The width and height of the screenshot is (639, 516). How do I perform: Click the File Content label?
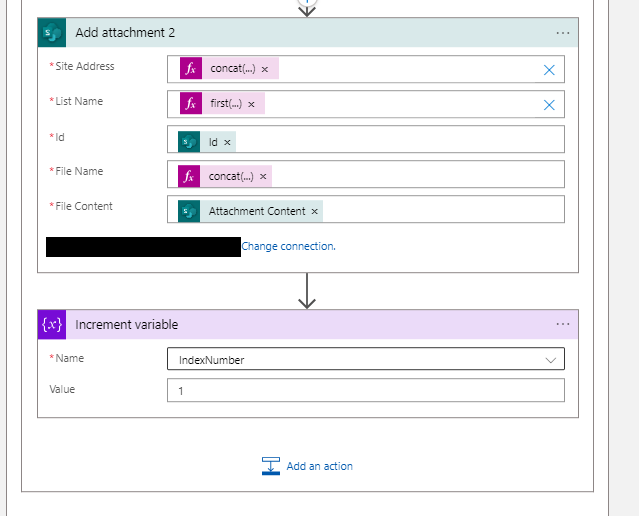(x=84, y=206)
